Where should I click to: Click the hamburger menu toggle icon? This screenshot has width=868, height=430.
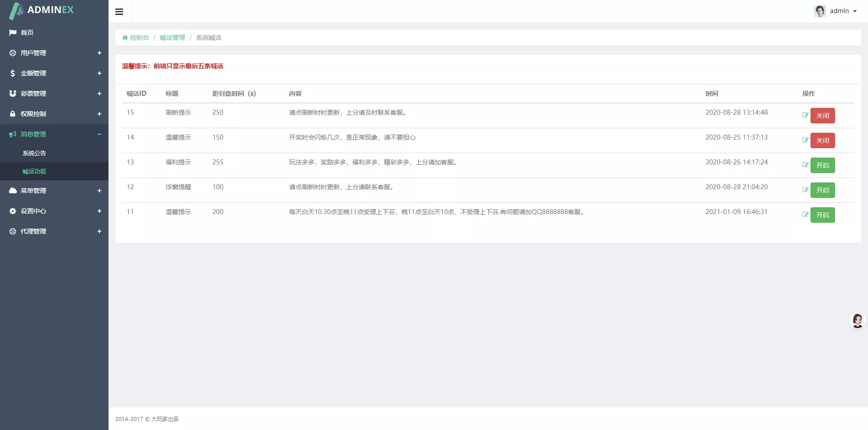click(119, 12)
